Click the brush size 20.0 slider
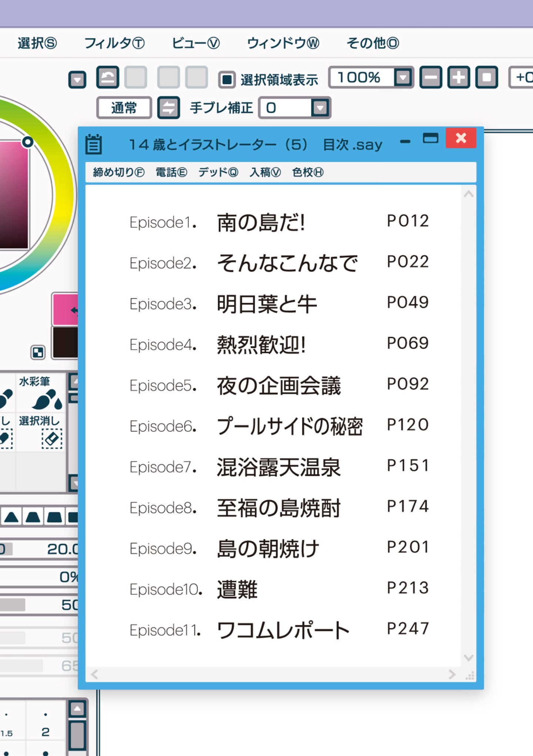The image size is (533, 756). point(39,549)
